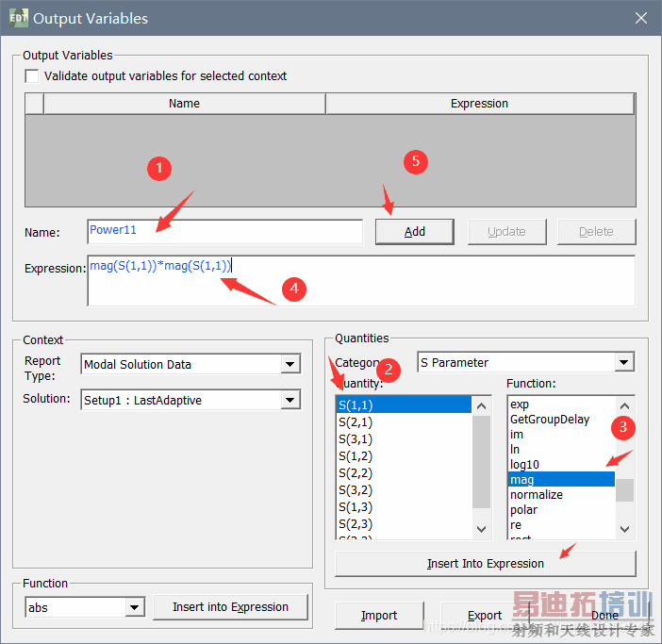This screenshot has width=662, height=644.
Task: Click the Quantity list scrollbar thumb
Action: tap(481, 462)
